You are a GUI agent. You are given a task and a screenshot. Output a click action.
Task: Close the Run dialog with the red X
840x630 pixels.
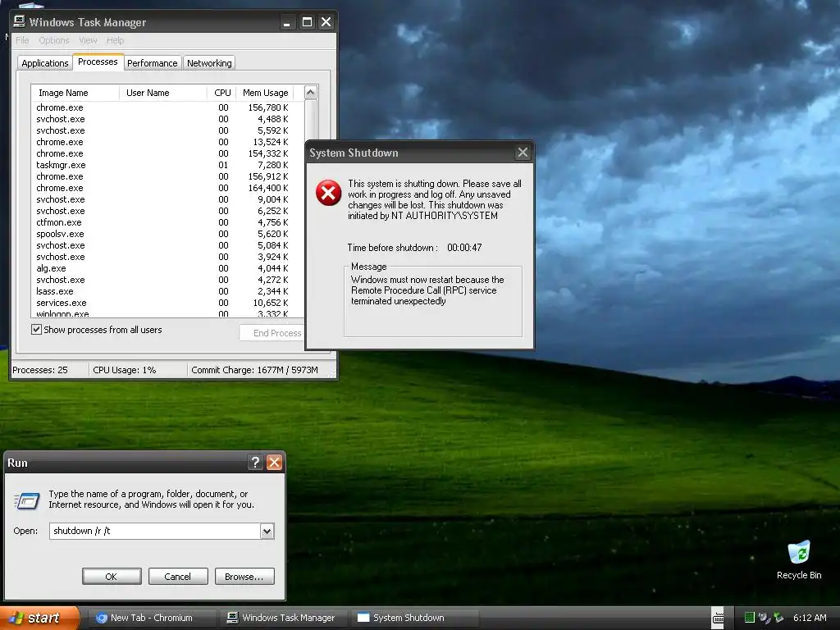[274, 463]
